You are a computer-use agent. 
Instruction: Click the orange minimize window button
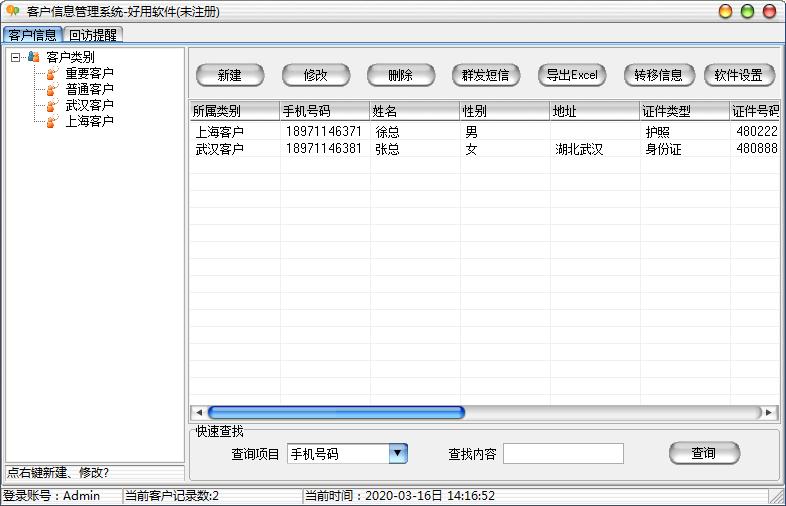point(725,11)
